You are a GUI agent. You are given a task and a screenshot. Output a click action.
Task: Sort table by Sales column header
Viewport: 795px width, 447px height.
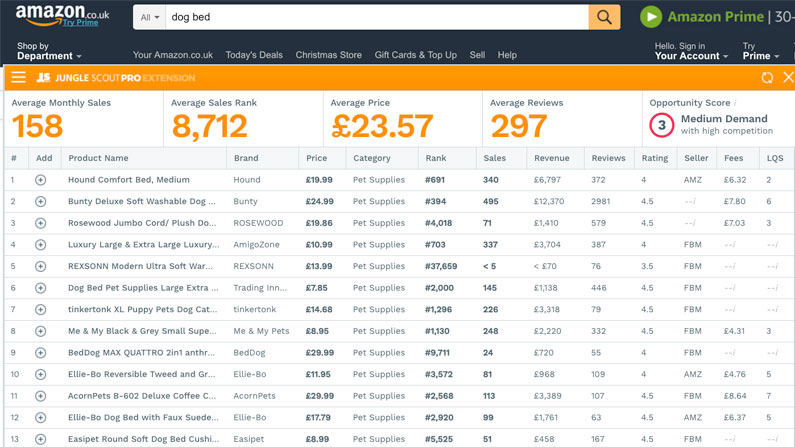tap(494, 158)
